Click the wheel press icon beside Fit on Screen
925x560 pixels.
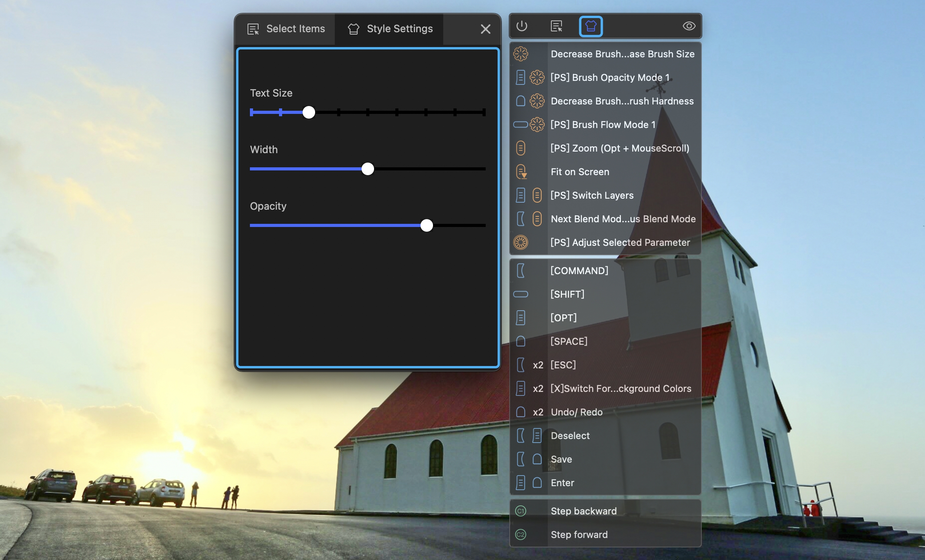521,172
